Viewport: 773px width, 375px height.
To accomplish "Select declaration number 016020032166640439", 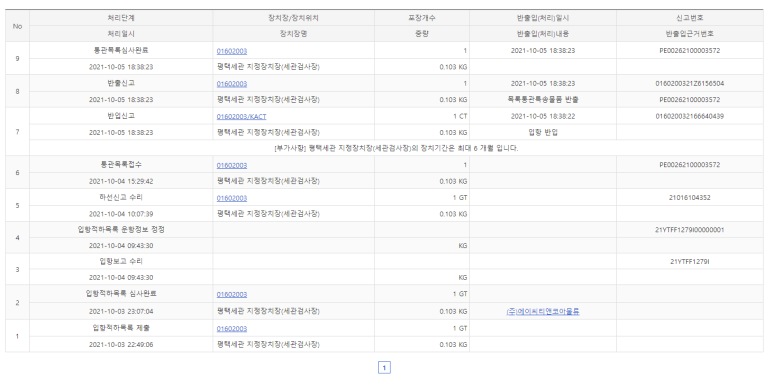I will click(x=690, y=117).
